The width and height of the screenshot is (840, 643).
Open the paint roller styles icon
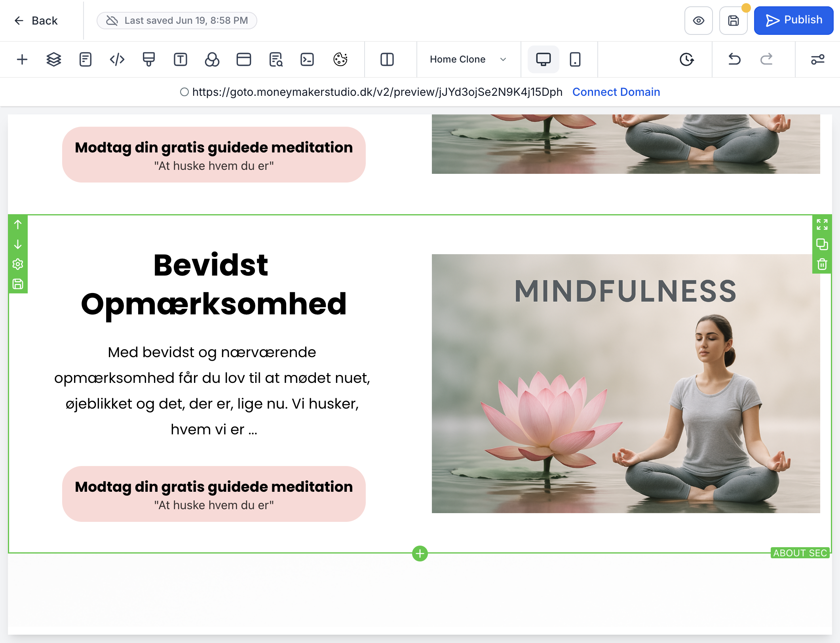click(x=149, y=59)
